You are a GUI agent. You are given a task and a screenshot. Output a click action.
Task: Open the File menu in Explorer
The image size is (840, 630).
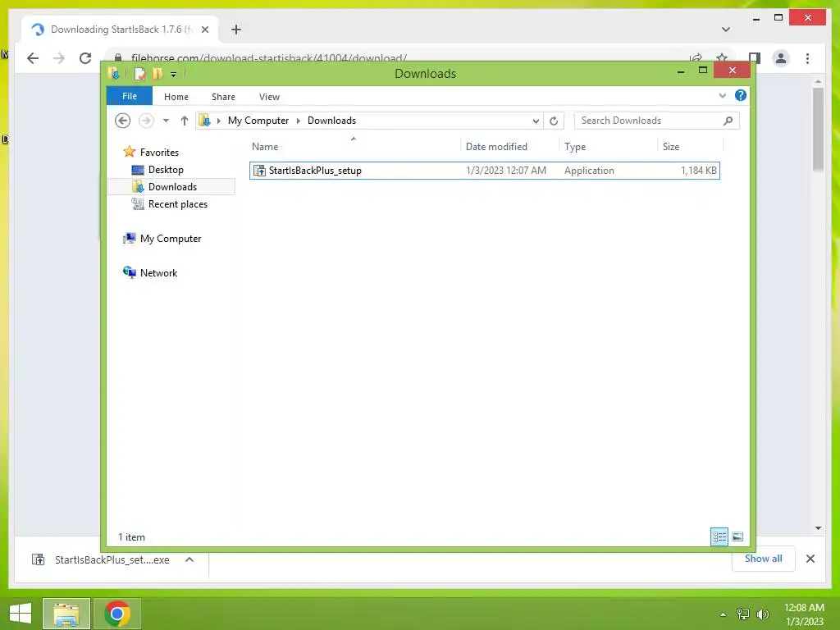130,96
